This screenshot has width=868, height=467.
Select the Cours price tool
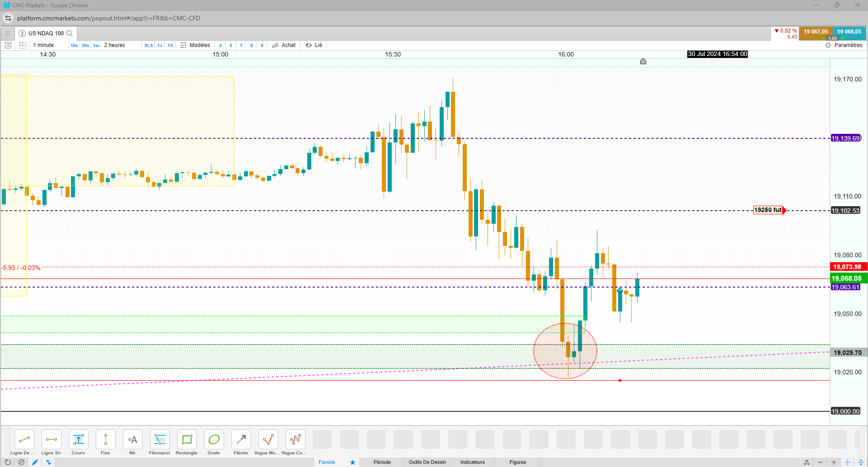[78, 443]
